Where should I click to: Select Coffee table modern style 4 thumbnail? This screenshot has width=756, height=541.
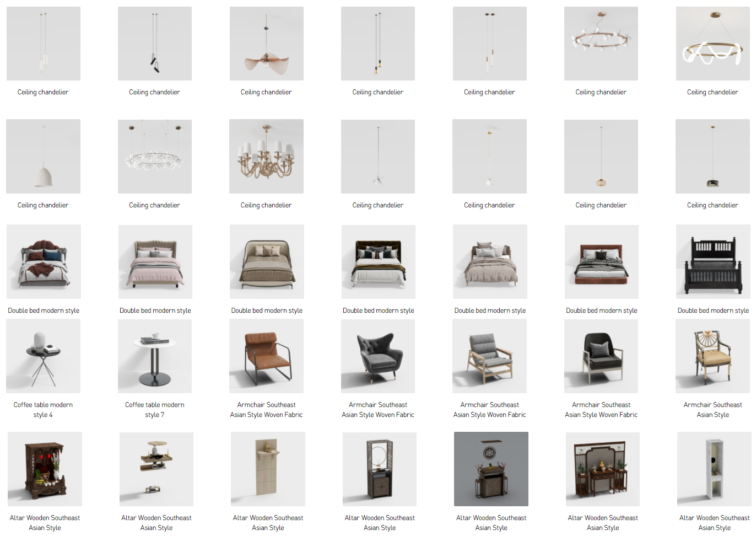point(43,356)
